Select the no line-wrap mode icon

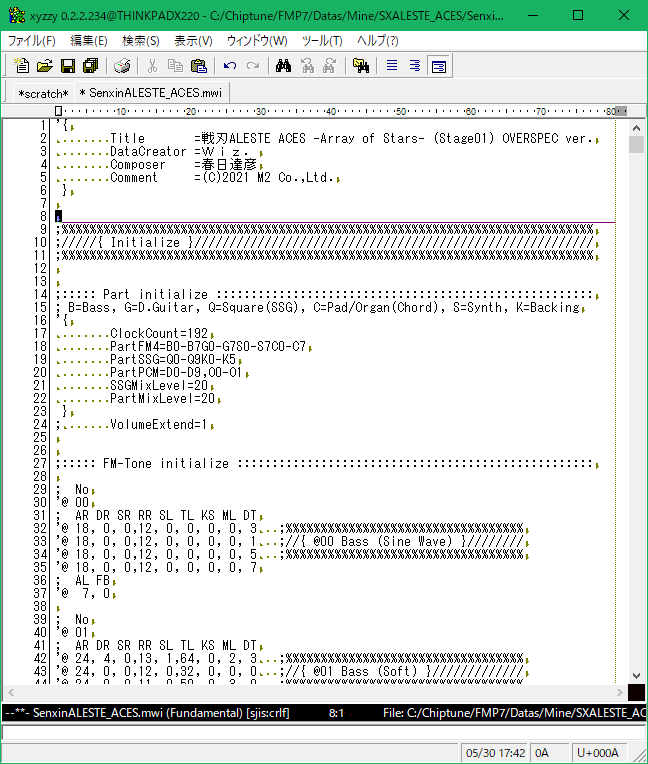(x=392, y=66)
